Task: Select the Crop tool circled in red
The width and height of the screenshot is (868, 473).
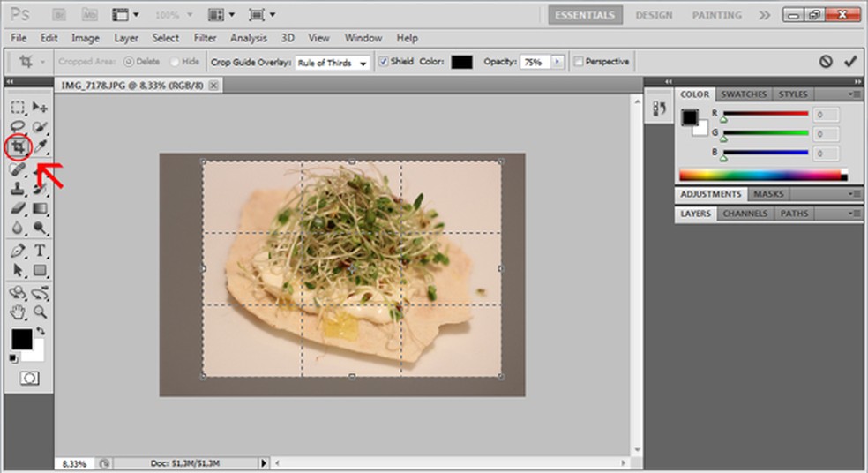Action: pos(18,146)
